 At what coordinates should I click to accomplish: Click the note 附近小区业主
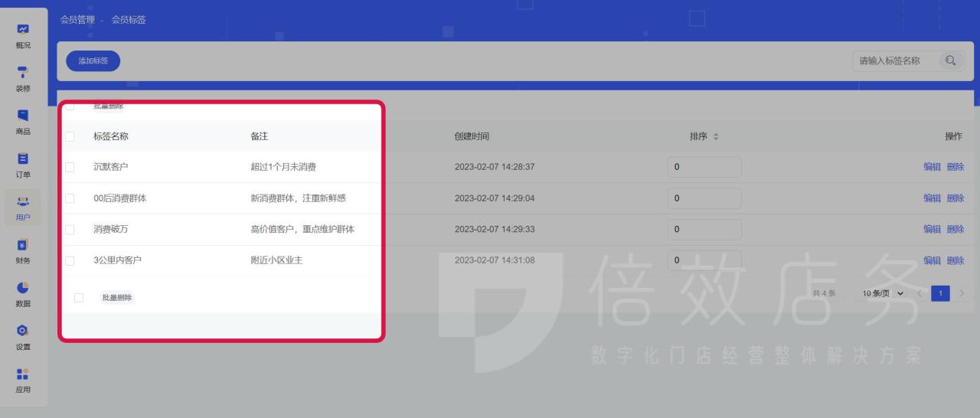click(276, 260)
